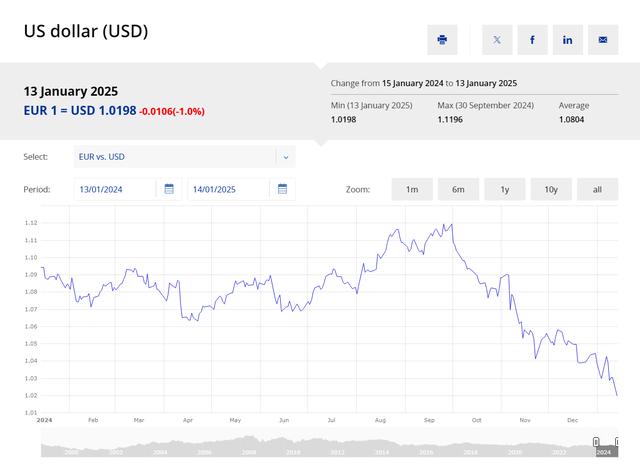
Task: Open the EUR vs. USD dropdown
Action: click(174, 157)
